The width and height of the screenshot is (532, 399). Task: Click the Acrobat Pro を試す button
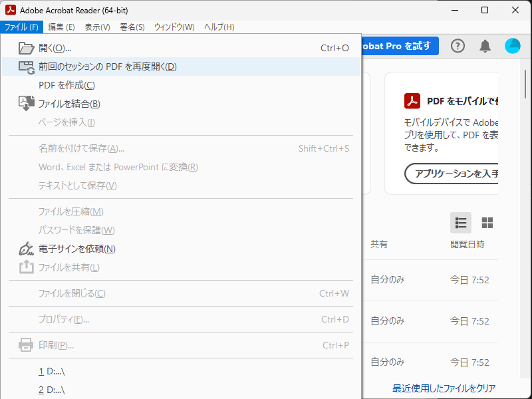click(x=400, y=46)
